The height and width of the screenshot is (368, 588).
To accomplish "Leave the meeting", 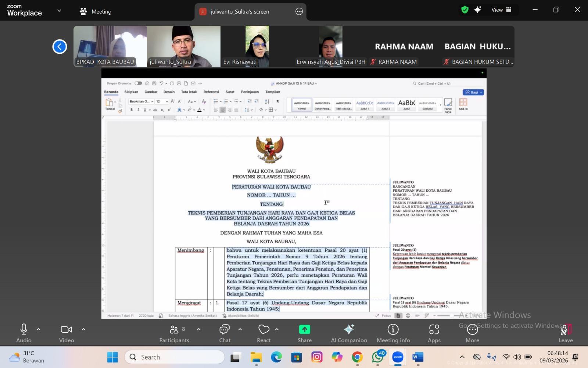I will [x=566, y=333].
